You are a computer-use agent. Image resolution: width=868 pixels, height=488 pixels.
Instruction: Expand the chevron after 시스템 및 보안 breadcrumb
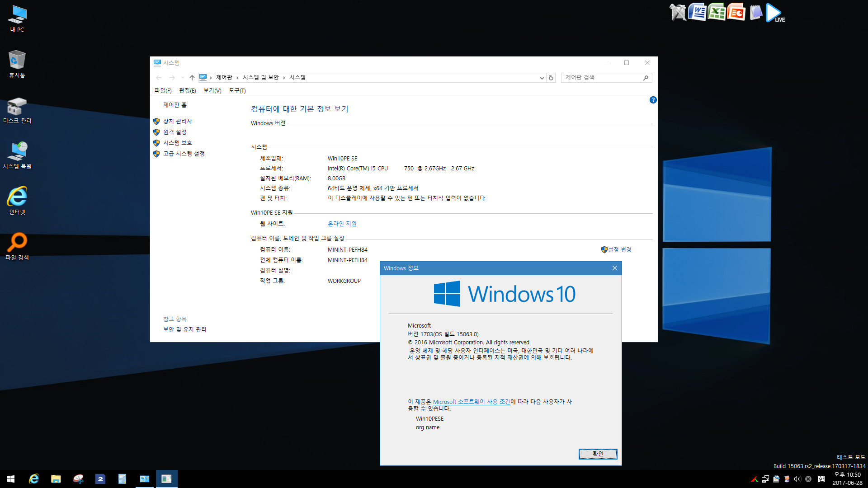point(284,78)
